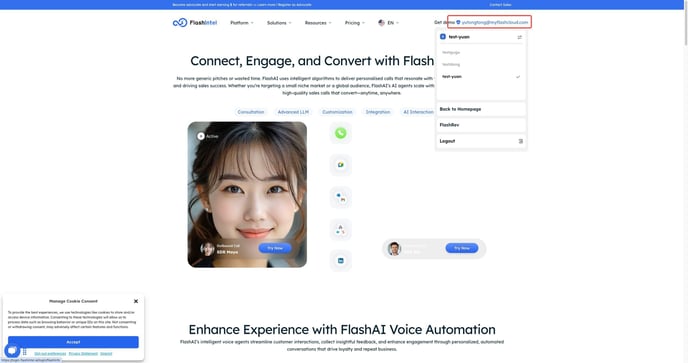
Task: Open the EN language selector
Action: tap(388, 23)
